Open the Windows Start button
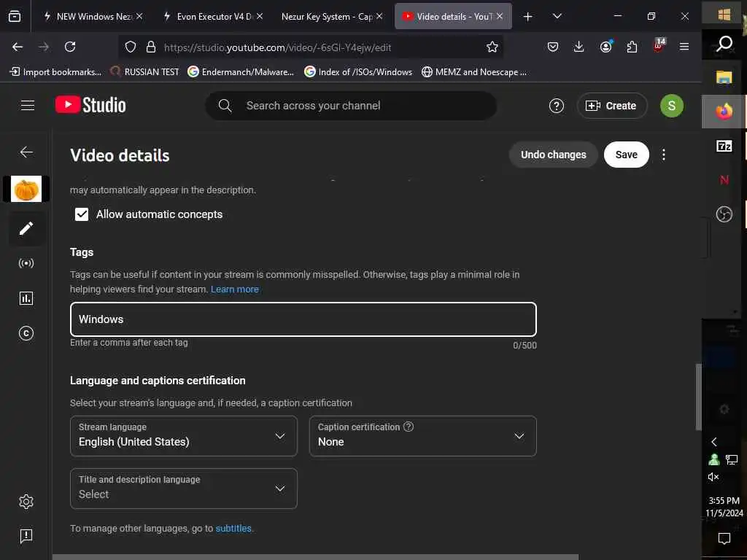The height and width of the screenshot is (560, 747). [x=724, y=15]
